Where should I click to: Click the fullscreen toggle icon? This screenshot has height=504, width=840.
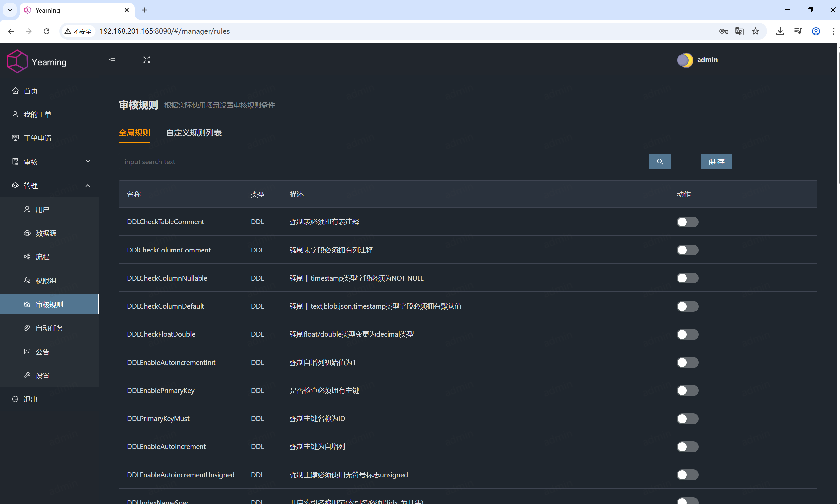[x=146, y=60]
